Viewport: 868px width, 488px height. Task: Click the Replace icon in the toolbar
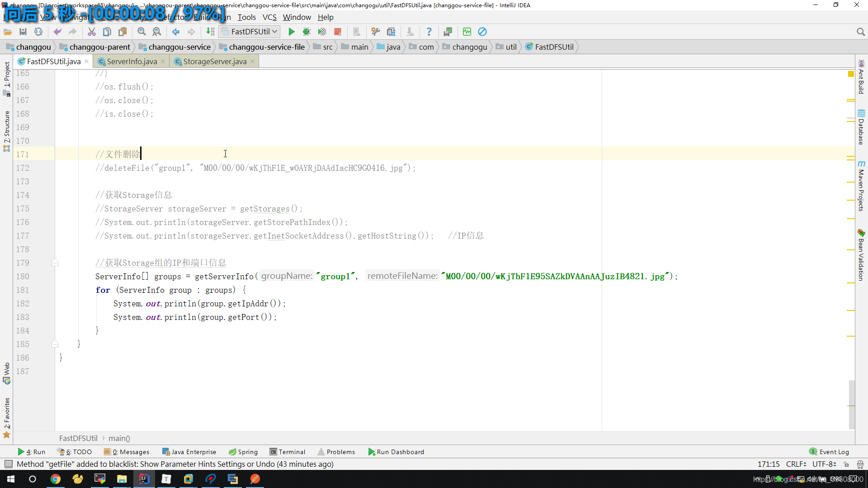tap(157, 32)
